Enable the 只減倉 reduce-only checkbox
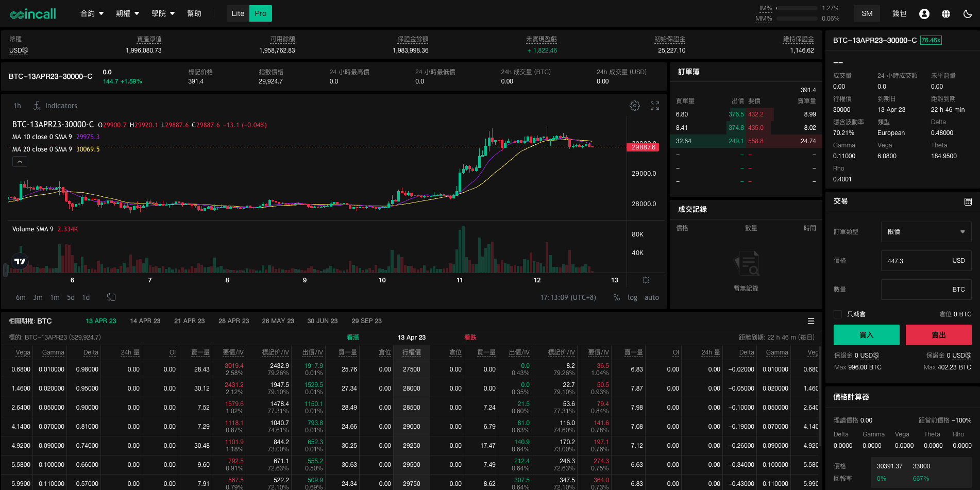 point(838,314)
